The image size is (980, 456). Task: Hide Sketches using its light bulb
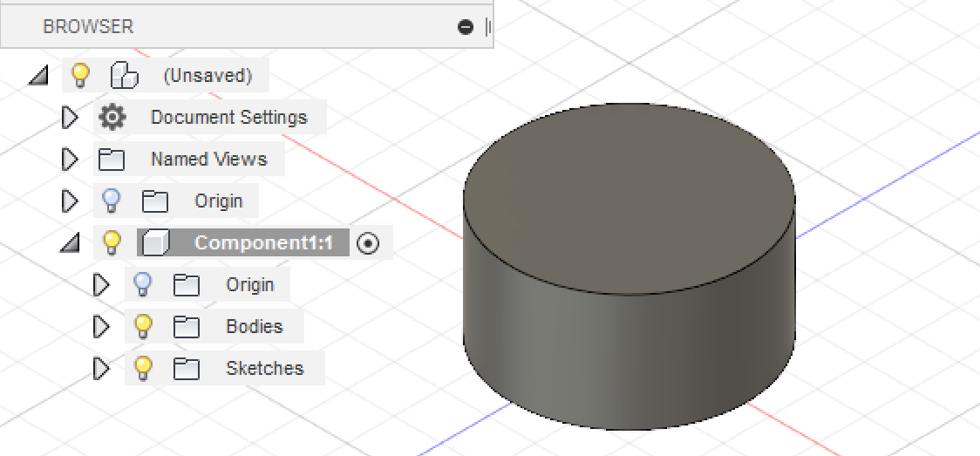click(x=142, y=368)
